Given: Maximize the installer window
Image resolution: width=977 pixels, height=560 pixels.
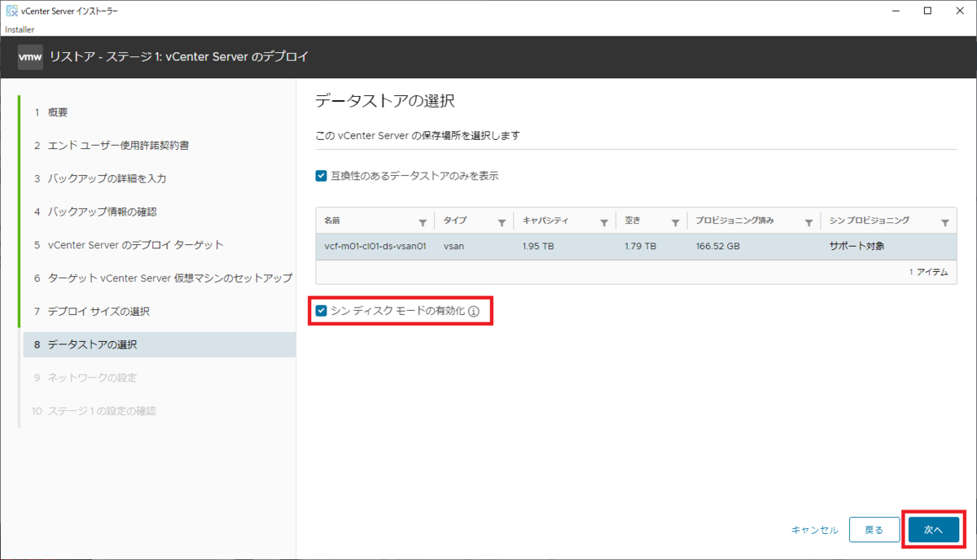Looking at the screenshot, I should pyautogui.click(x=927, y=11).
